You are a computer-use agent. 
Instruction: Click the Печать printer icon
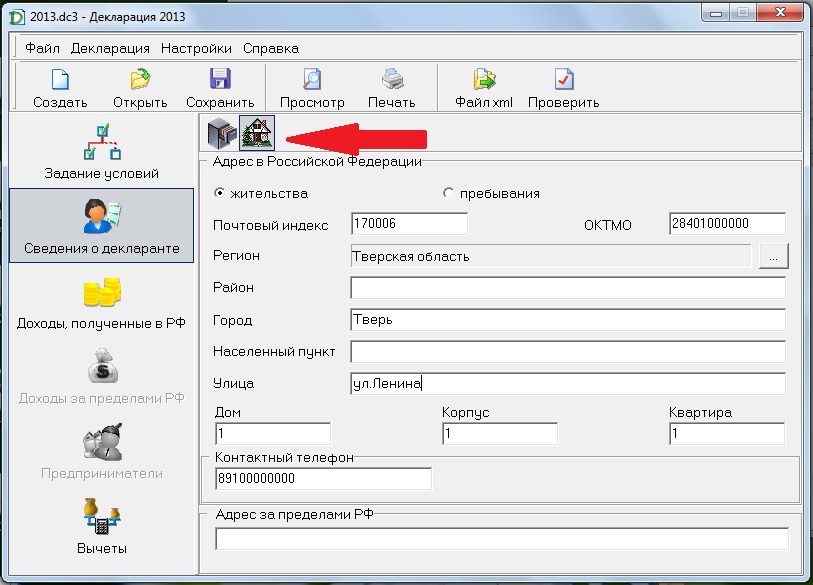tap(392, 79)
